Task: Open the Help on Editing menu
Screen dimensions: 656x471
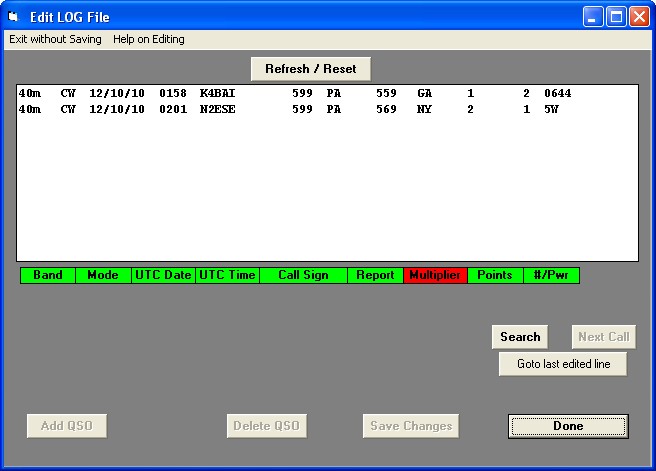Action: click(x=148, y=39)
